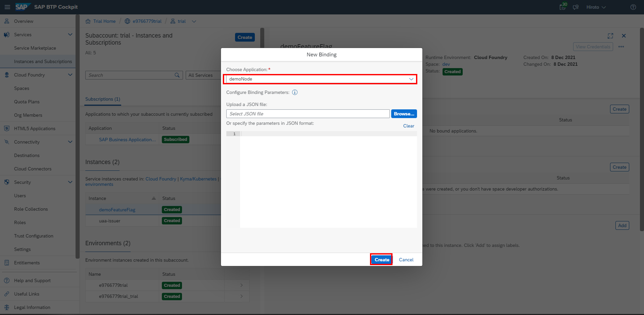Open the hamburger navigation menu icon
The image size is (644, 315).
[x=7, y=7]
